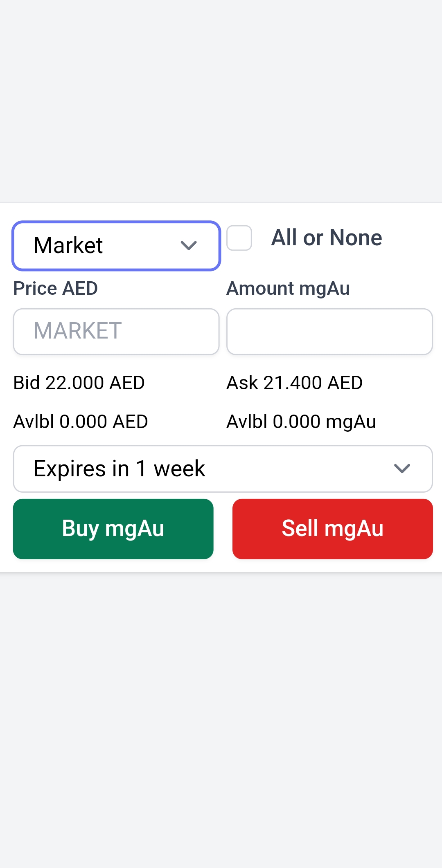Click the MARKET placeholder text in price box
The height and width of the screenshot is (868, 442).
pos(78,331)
